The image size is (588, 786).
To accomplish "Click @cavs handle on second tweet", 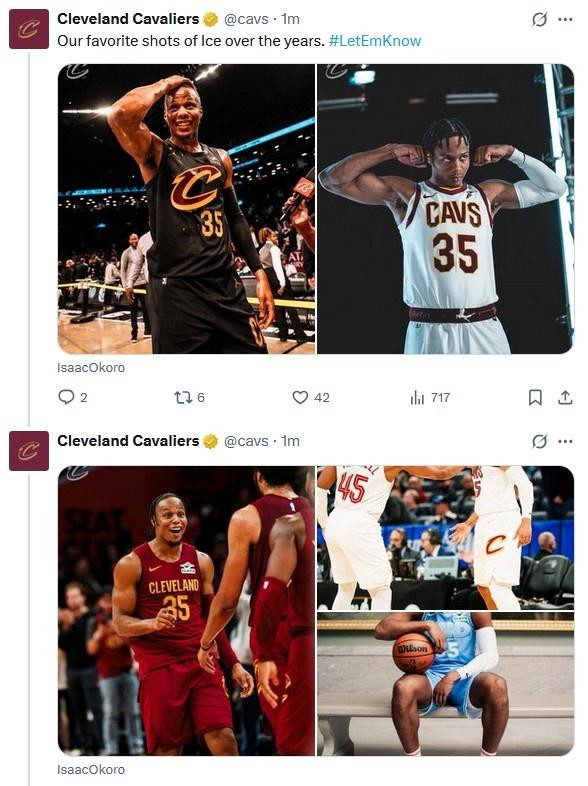I will click(246, 441).
